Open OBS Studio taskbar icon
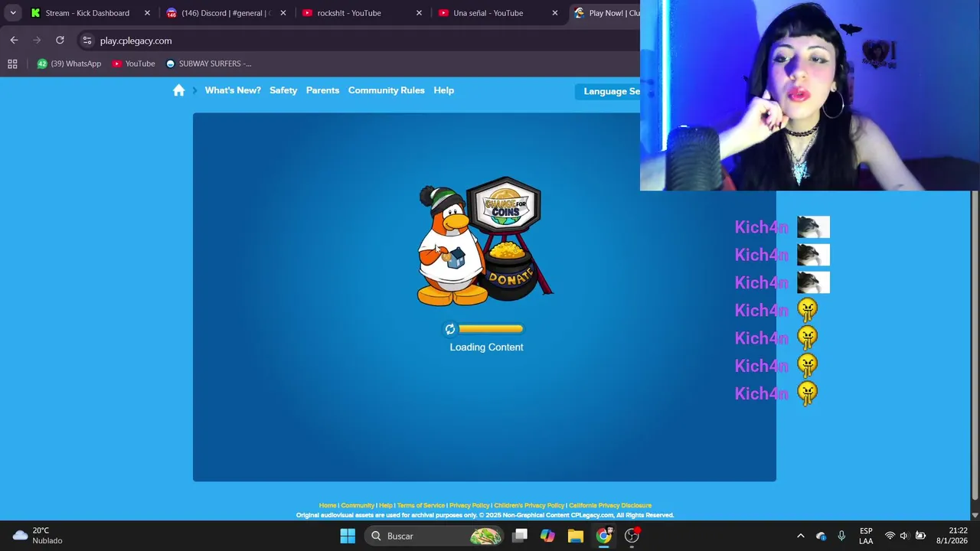This screenshot has height=551, width=980. [632, 536]
